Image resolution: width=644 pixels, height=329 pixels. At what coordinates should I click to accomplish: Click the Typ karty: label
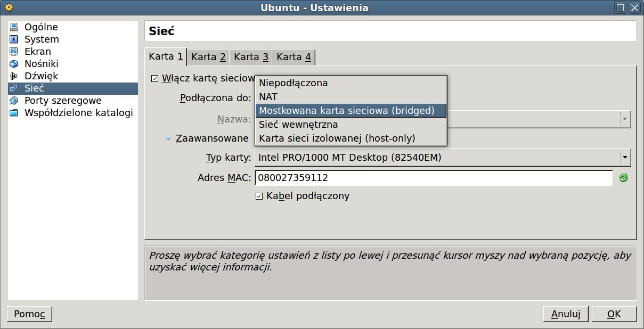pyautogui.click(x=229, y=158)
